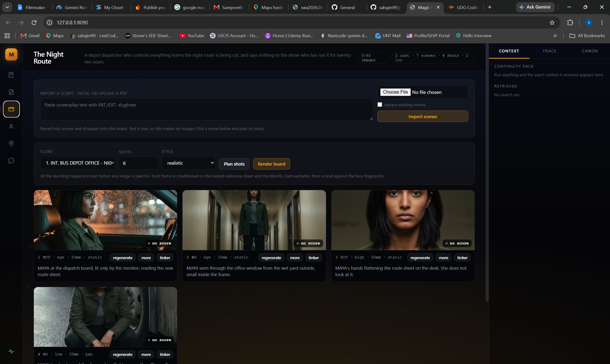The image size is (610, 364).
Task: Toggle replace existing scenes checkbox
Action: (x=380, y=105)
